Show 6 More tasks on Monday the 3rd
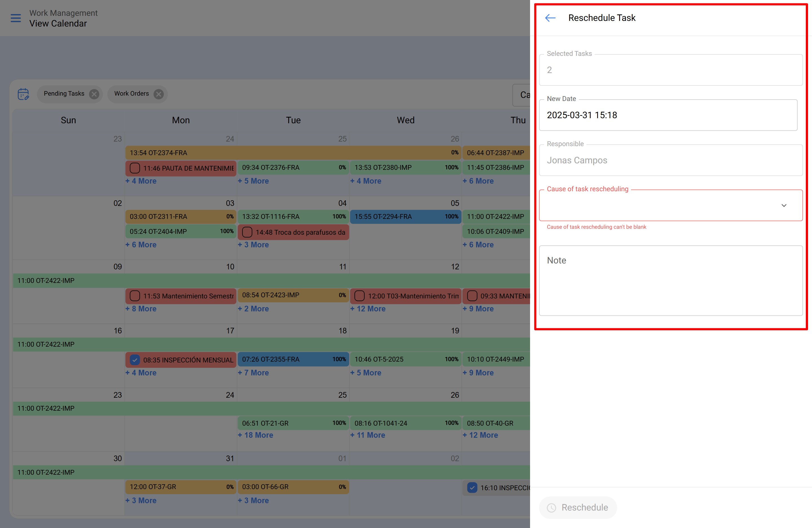The image size is (812, 528). tap(141, 244)
